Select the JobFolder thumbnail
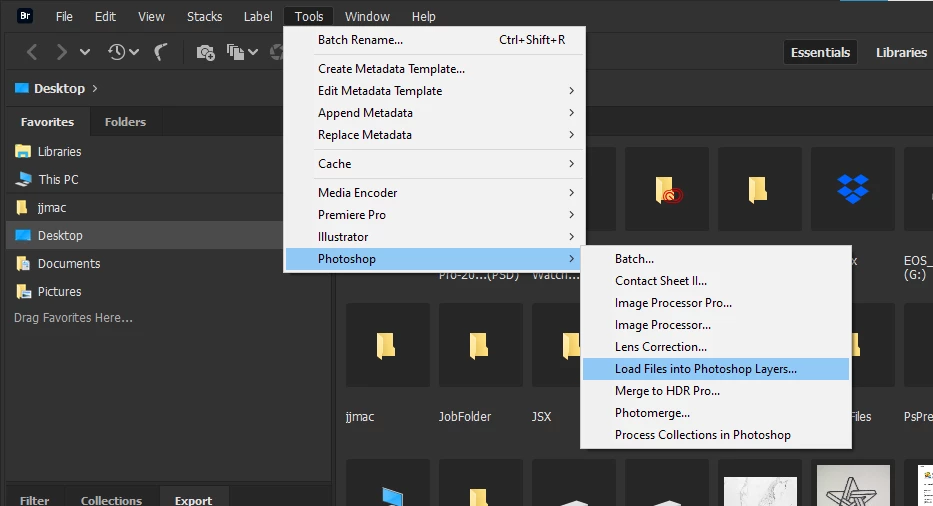 (x=481, y=345)
